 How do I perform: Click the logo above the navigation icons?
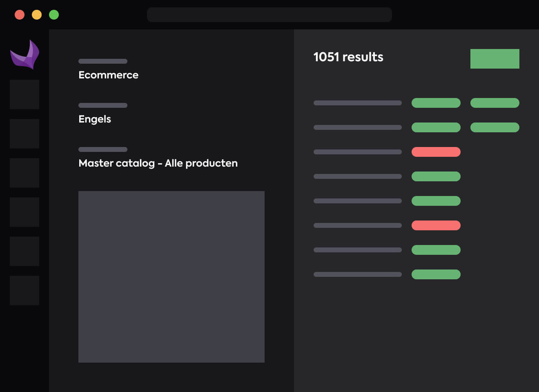point(24,54)
